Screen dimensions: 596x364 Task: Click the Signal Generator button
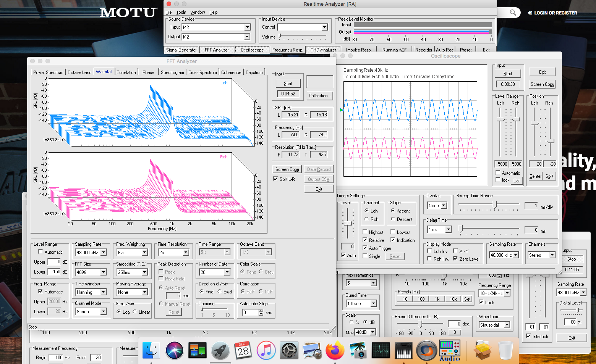click(181, 50)
